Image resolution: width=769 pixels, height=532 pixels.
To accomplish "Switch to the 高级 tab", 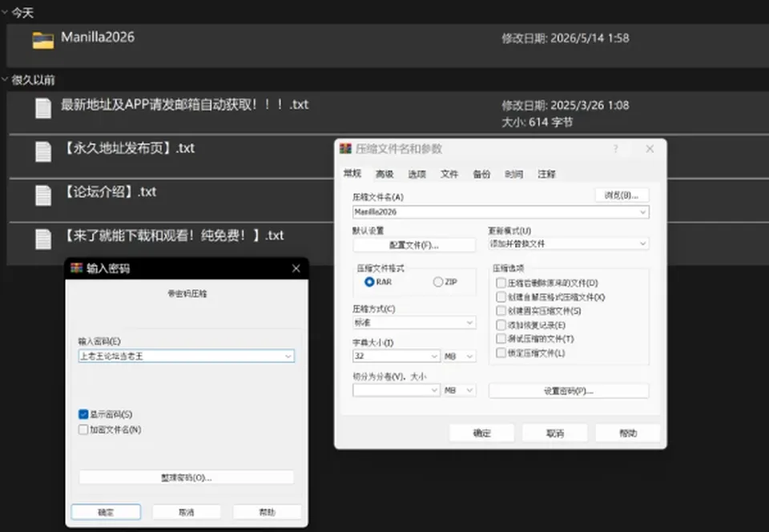I will (384, 174).
